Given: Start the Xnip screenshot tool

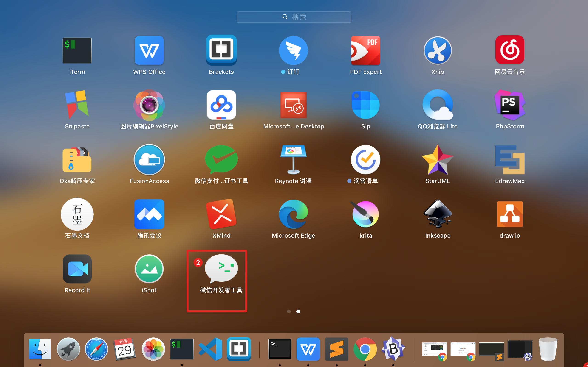Looking at the screenshot, I should click(x=437, y=50).
